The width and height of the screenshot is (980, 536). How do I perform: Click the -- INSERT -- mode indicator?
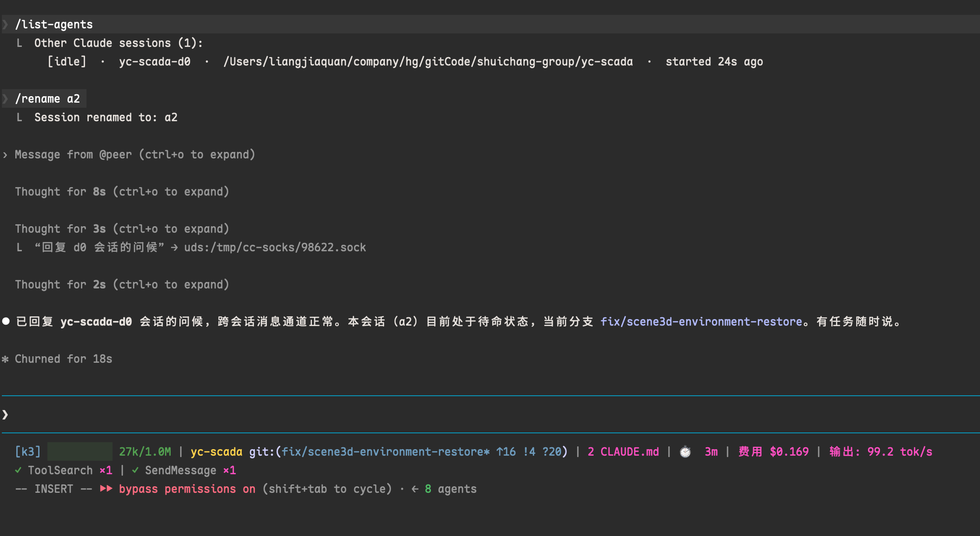(x=54, y=489)
